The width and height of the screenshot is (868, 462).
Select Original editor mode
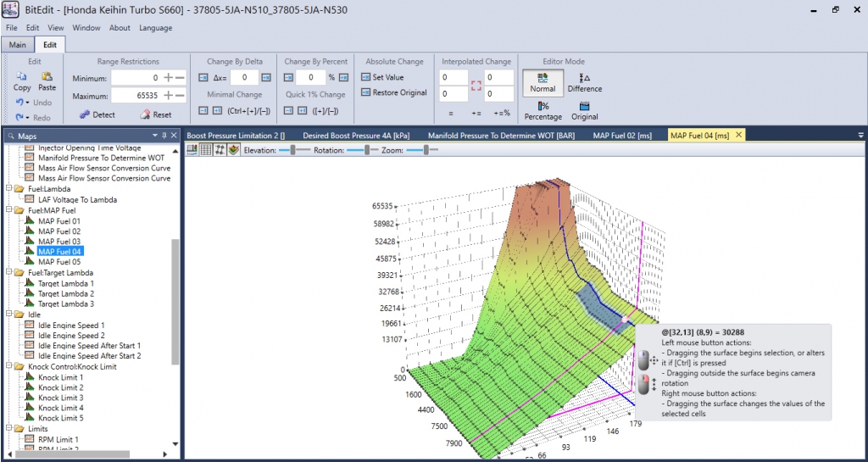pyautogui.click(x=585, y=111)
